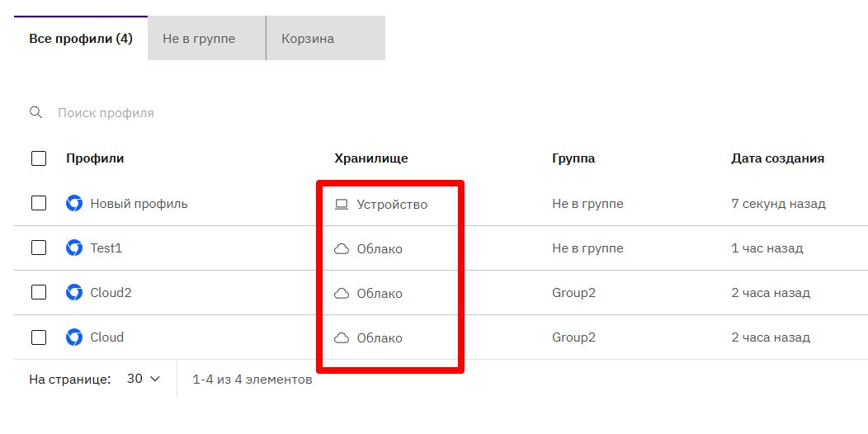868x434 pixels.
Task: Click the cloud storage icon in Cloud row
Action: (342, 337)
